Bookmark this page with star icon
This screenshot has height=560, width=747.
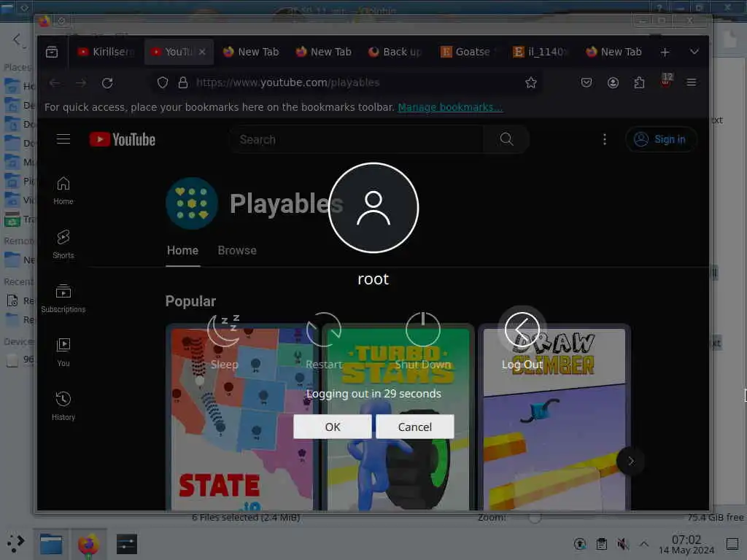[x=531, y=83]
